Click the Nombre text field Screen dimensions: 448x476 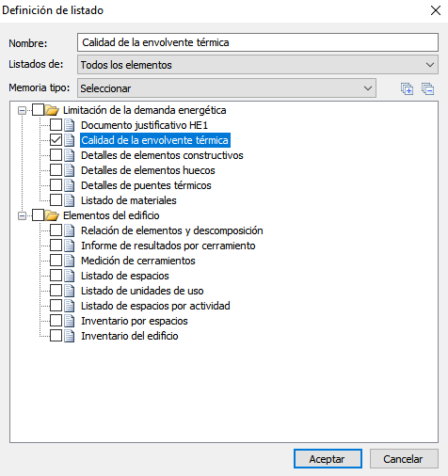[x=258, y=42]
